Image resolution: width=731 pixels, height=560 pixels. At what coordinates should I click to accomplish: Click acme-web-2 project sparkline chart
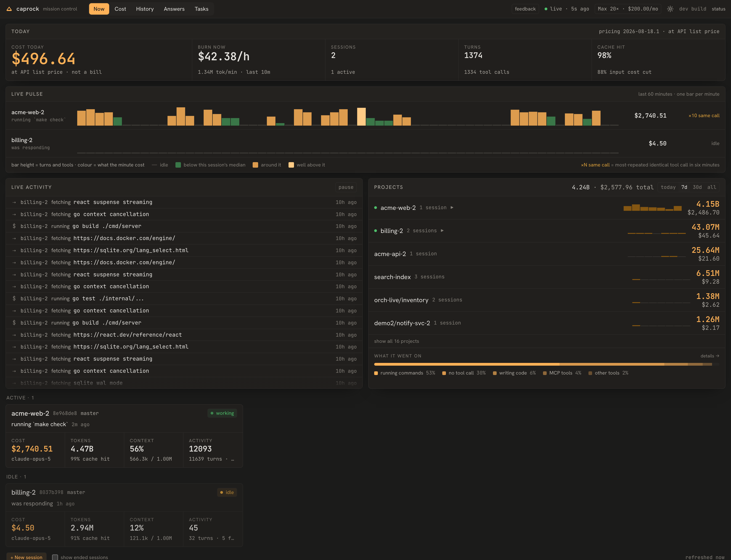[x=653, y=208]
